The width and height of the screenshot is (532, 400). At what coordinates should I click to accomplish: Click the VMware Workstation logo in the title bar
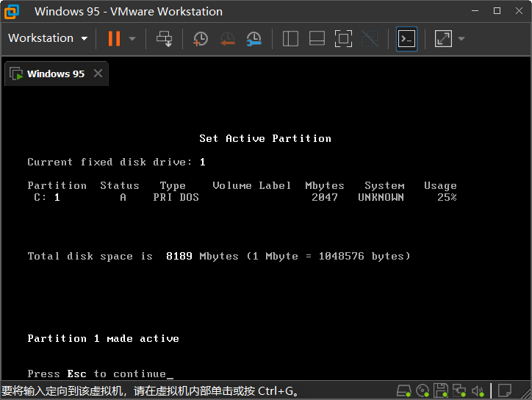(12, 12)
